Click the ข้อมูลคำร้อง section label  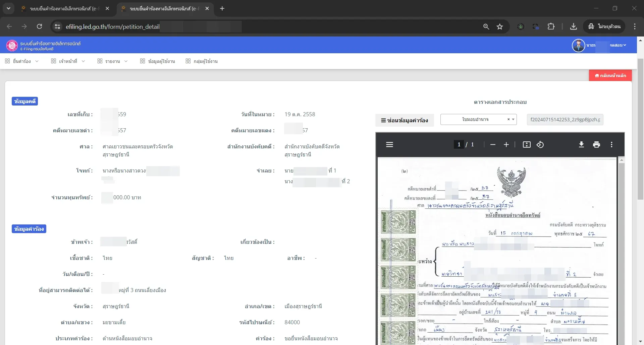(29, 229)
